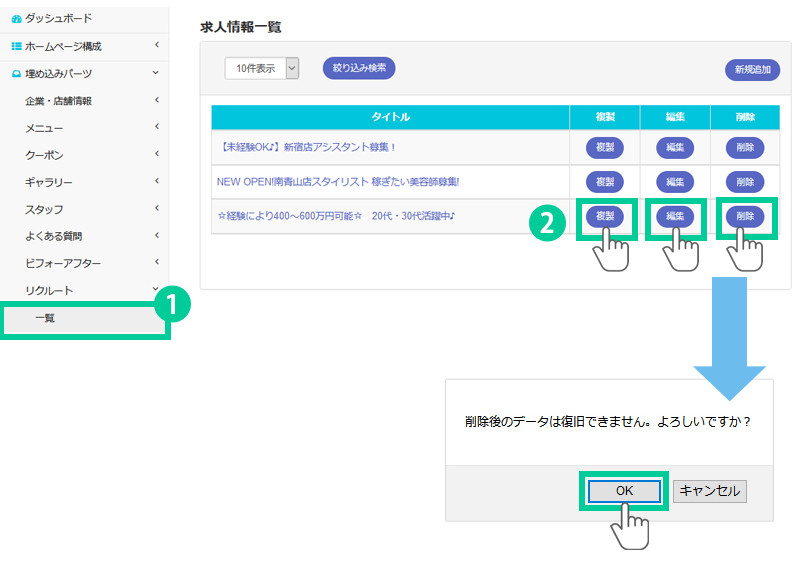Expand the クーポン submenu
The height and width of the screenshot is (572, 800).
[44, 155]
